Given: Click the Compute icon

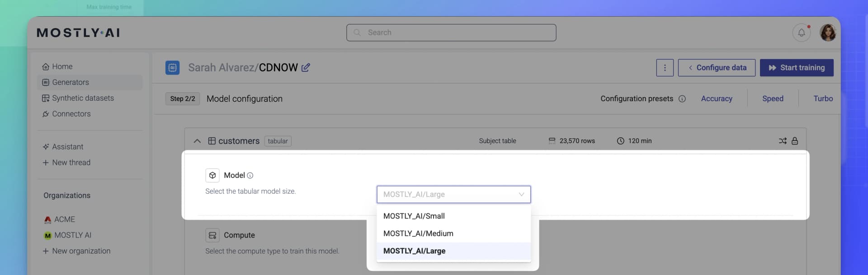Looking at the screenshot, I should 212,235.
